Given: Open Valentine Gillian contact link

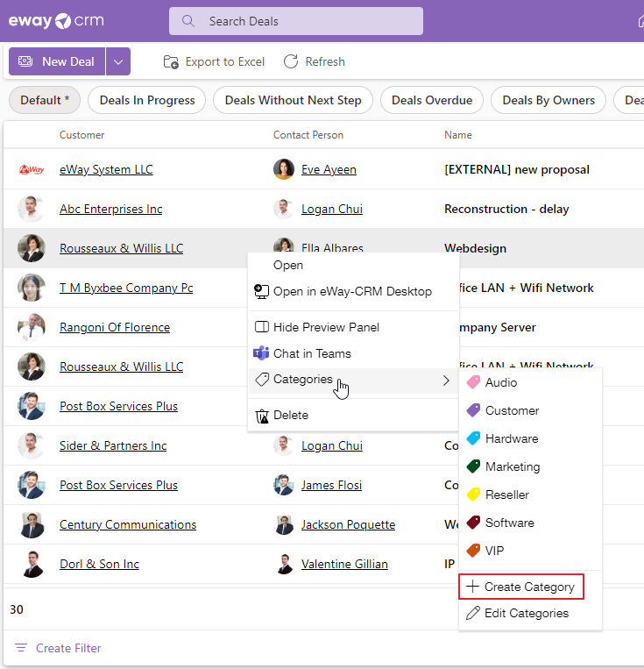Looking at the screenshot, I should pyautogui.click(x=344, y=564).
